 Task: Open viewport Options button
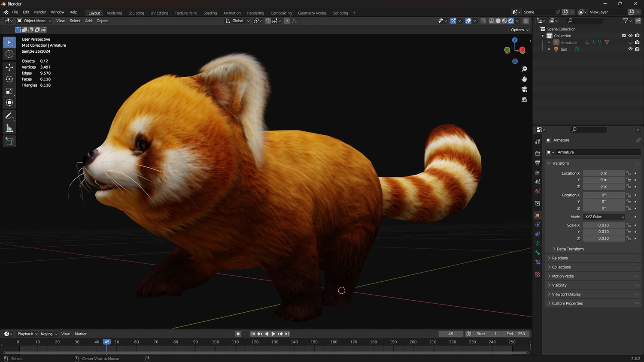519,30
